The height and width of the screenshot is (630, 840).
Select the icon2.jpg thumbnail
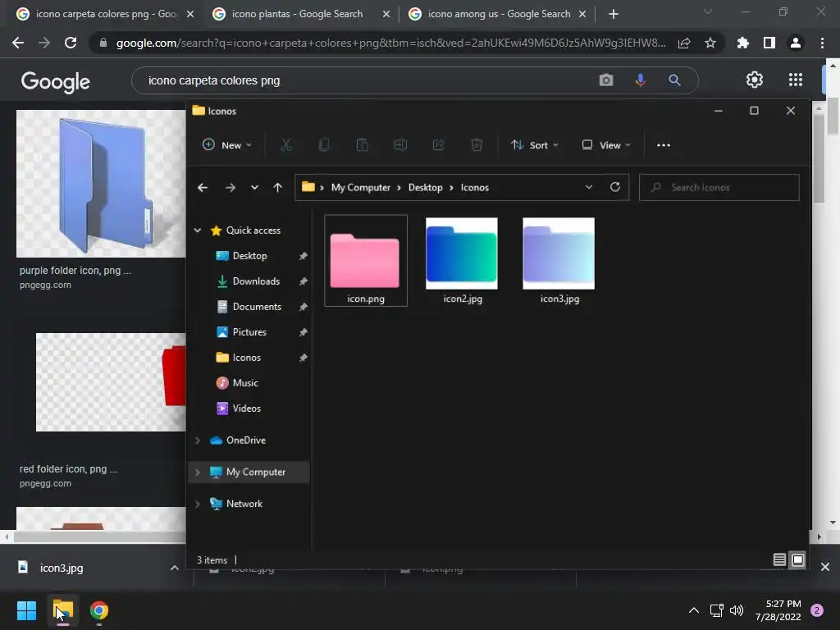(x=462, y=260)
